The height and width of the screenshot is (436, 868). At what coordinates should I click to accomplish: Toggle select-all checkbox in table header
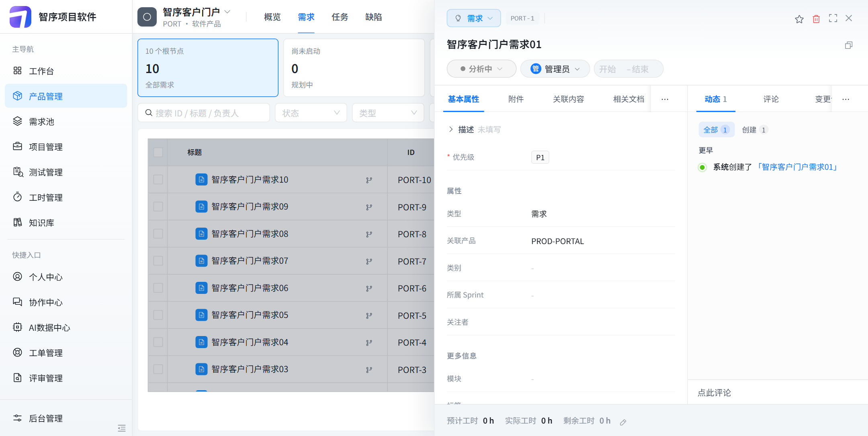tap(158, 152)
